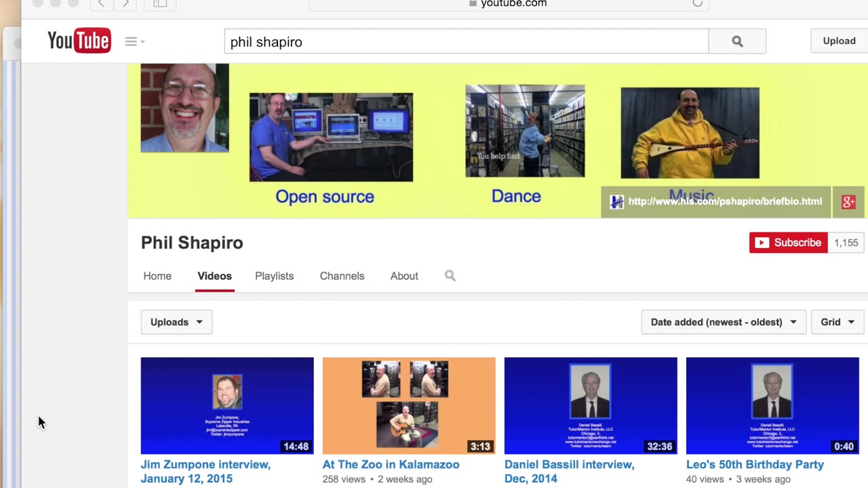Click the Open source banner image
The width and height of the screenshot is (868, 488).
[331, 137]
